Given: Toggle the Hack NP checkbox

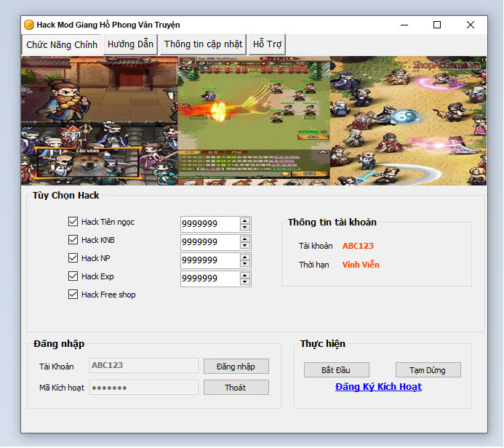Looking at the screenshot, I should click(73, 257).
